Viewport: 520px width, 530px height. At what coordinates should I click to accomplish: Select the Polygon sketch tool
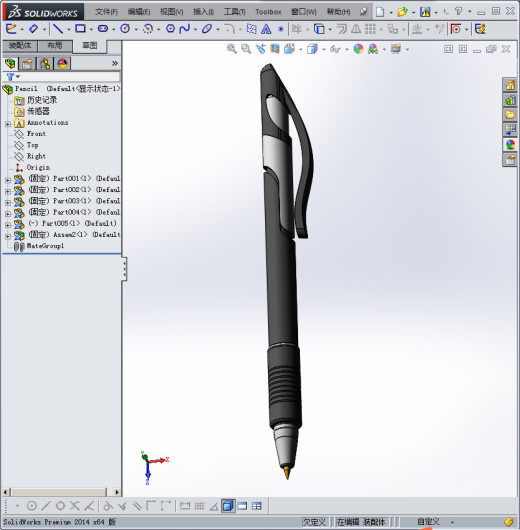(x=170, y=29)
